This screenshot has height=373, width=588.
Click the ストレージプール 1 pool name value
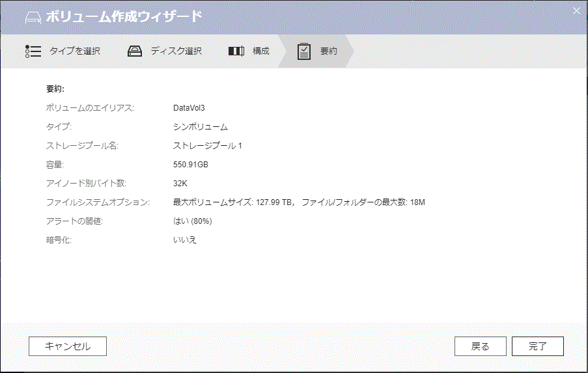coord(207,146)
